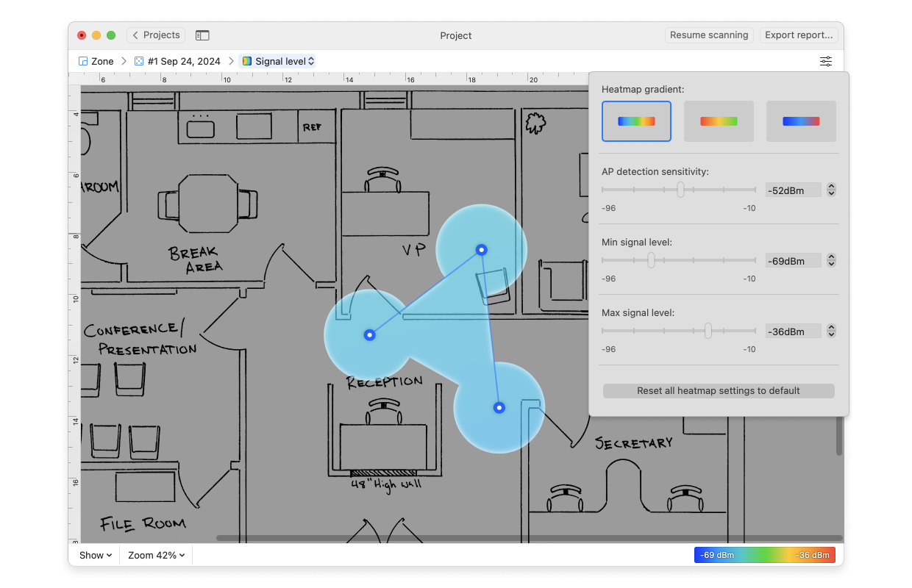Choose the red-to-green heatmap gradient

coord(719,121)
